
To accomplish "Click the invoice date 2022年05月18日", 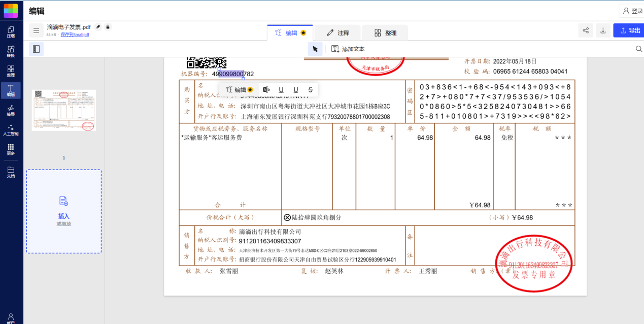I will pyautogui.click(x=516, y=61).
